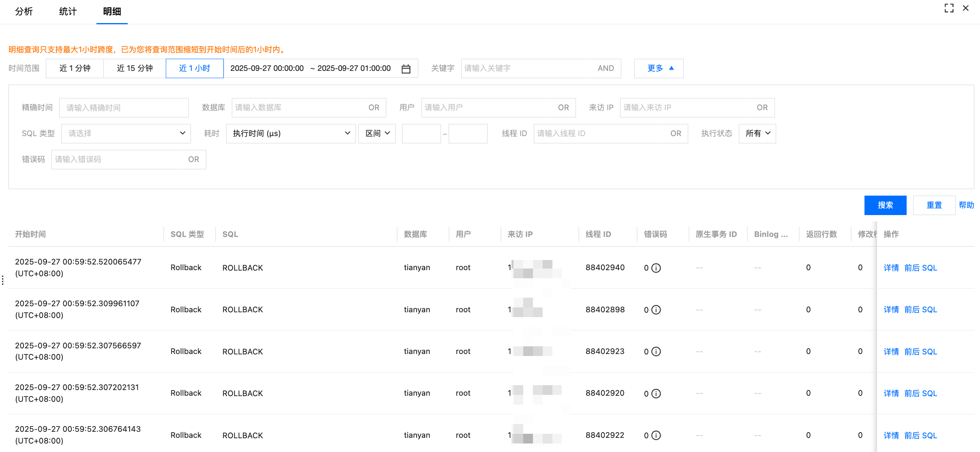Open the 执行时间 (µs) dropdown

pyautogui.click(x=291, y=134)
